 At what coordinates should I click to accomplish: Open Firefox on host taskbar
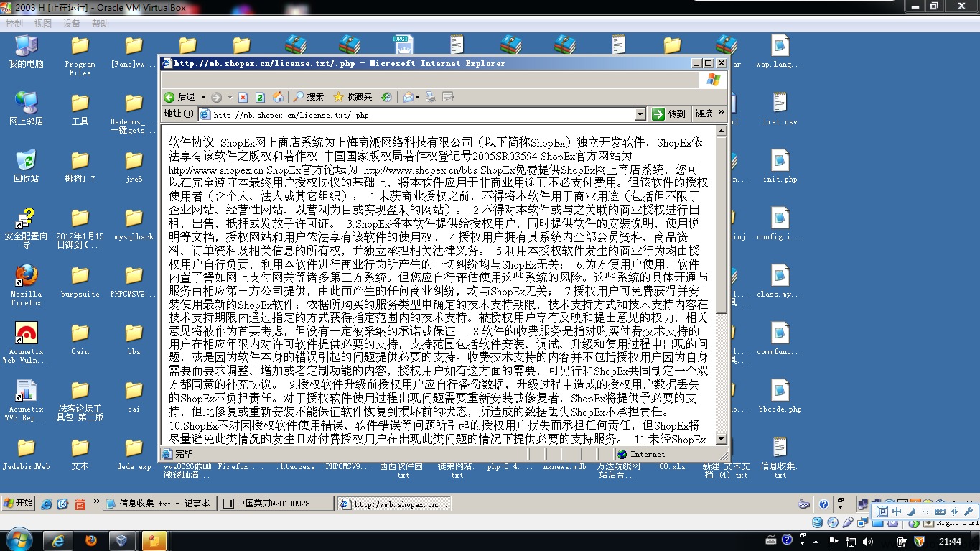pos(90,540)
